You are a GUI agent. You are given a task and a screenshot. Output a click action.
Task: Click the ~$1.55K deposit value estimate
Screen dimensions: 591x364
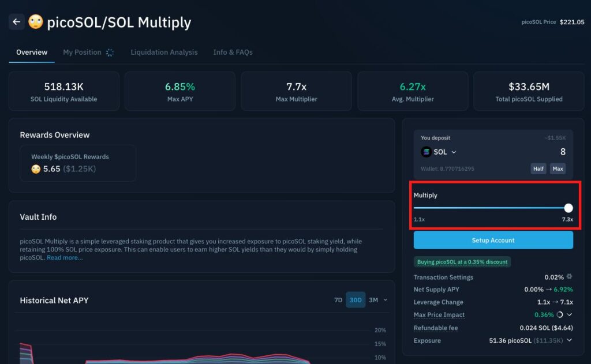click(x=555, y=138)
